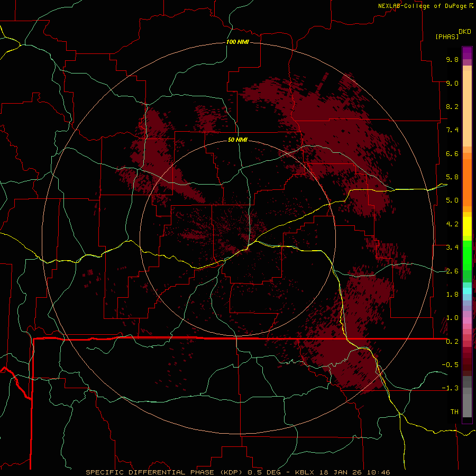Click the 5.8 value on the color scale

pos(452,177)
